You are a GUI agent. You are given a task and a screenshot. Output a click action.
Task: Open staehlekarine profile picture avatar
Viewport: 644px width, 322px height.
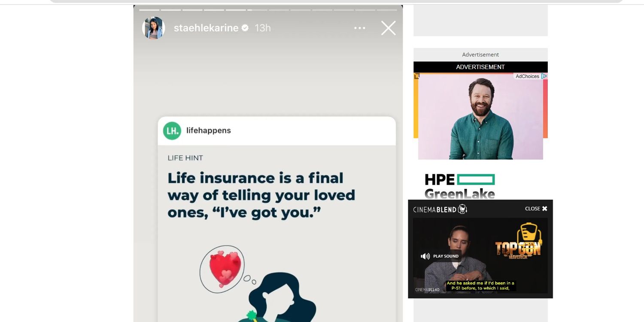coord(153,28)
